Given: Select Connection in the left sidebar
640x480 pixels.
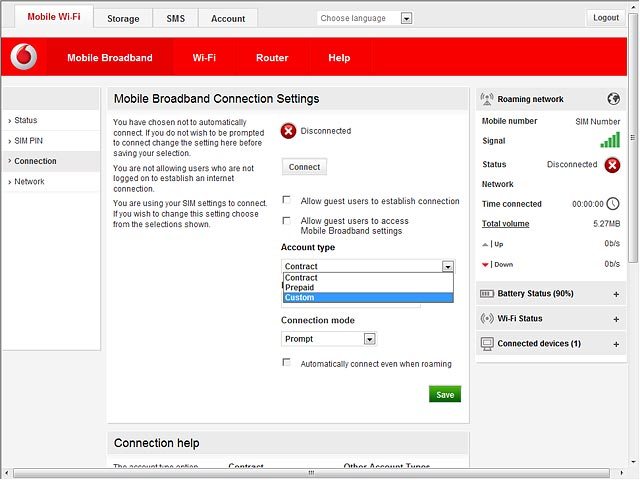Looking at the screenshot, I should click(x=51, y=161).
